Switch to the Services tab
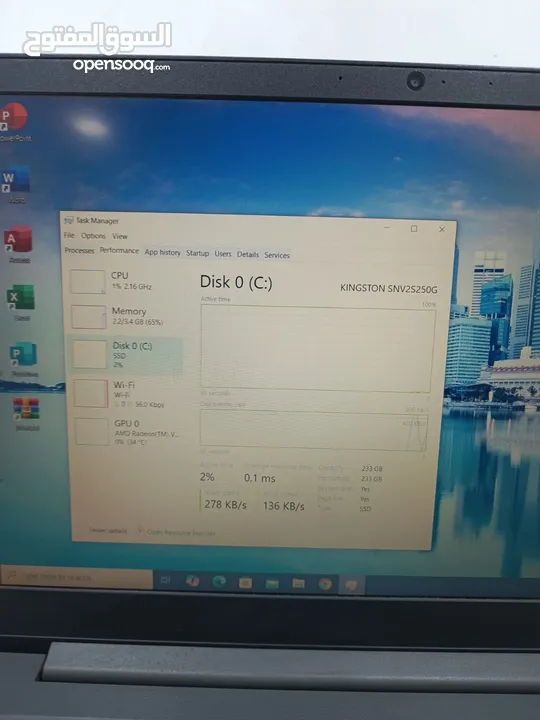540x720 pixels. click(277, 255)
